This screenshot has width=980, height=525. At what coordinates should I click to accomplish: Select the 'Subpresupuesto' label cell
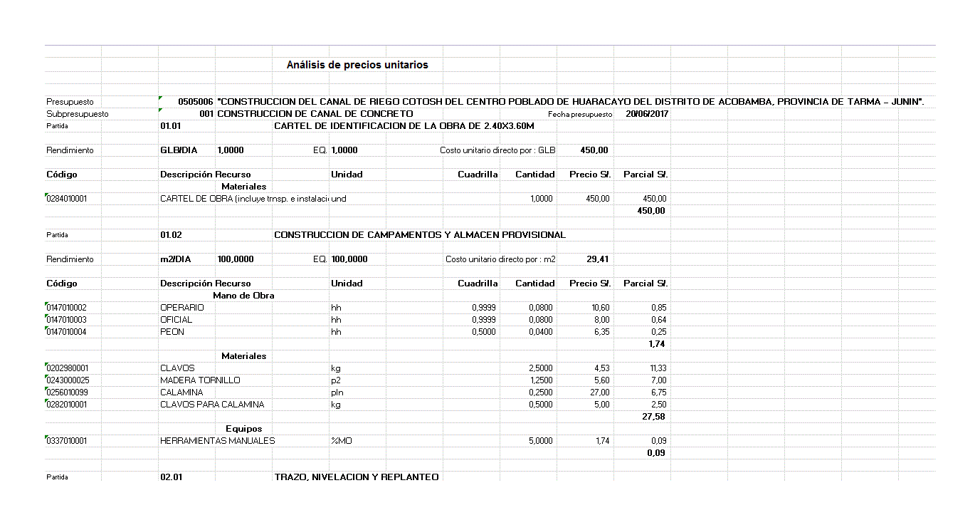(78, 114)
